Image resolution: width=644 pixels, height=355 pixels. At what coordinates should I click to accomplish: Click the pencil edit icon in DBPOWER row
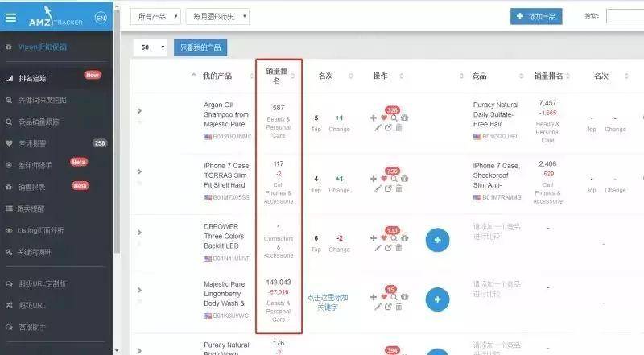click(x=378, y=248)
